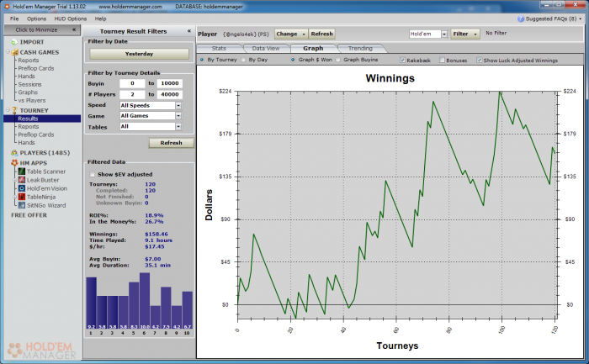Open the Tables dropdown

pos(178,127)
